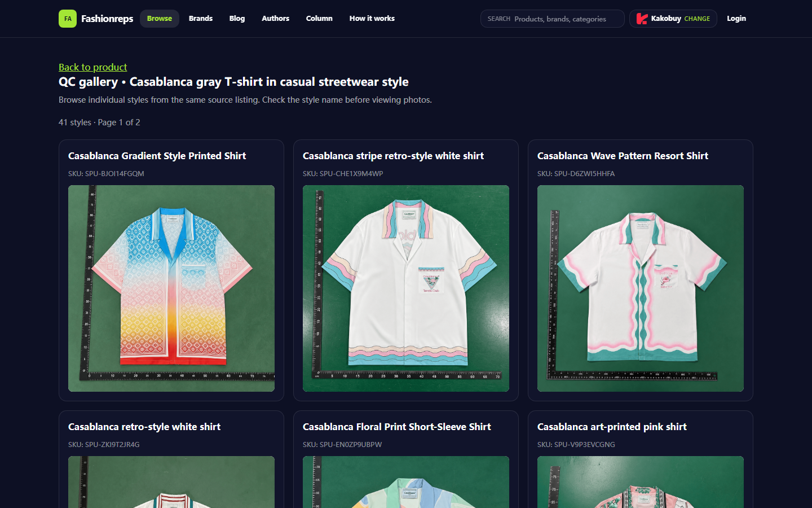Select SKU text SPU-CHE1X9M4WP
Viewport: 812px width, 508px height.
(x=351, y=174)
